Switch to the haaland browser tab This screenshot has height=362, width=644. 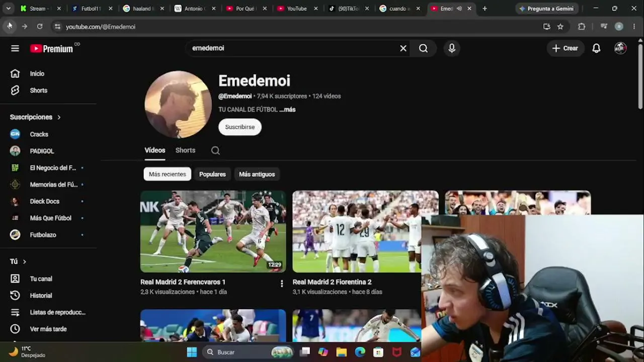coord(143,9)
